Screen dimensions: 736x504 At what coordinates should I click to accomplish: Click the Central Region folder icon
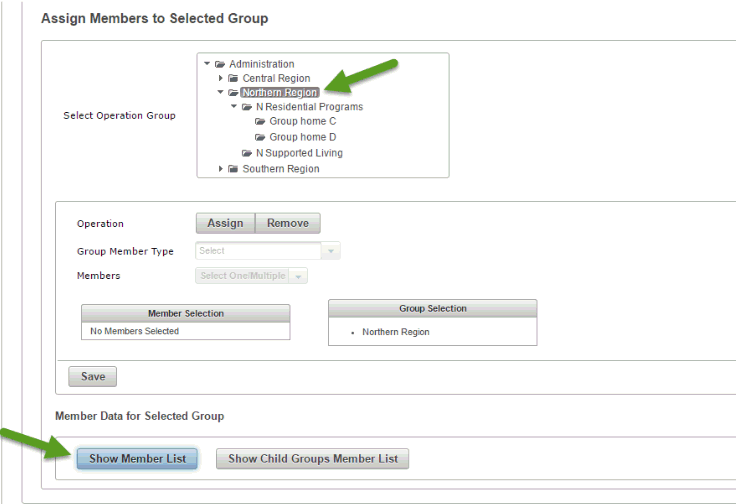233,78
